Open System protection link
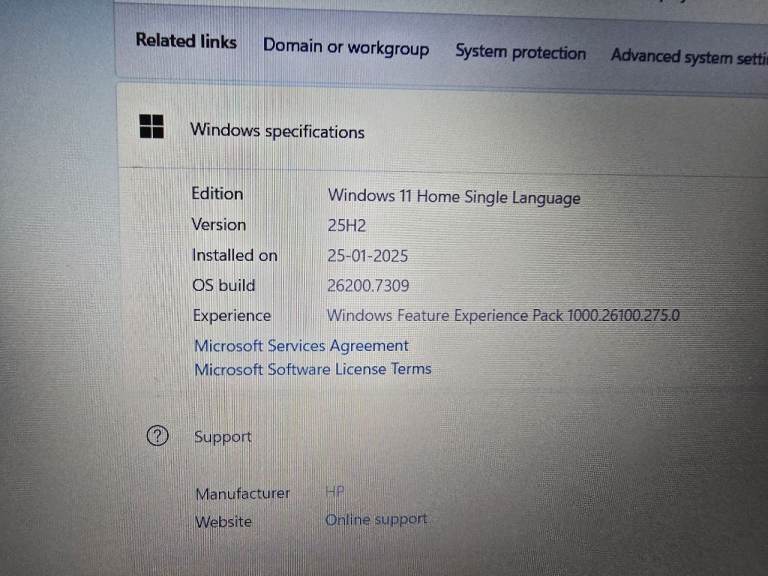The width and height of the screenshot is (768, 576). click(521, 52)
